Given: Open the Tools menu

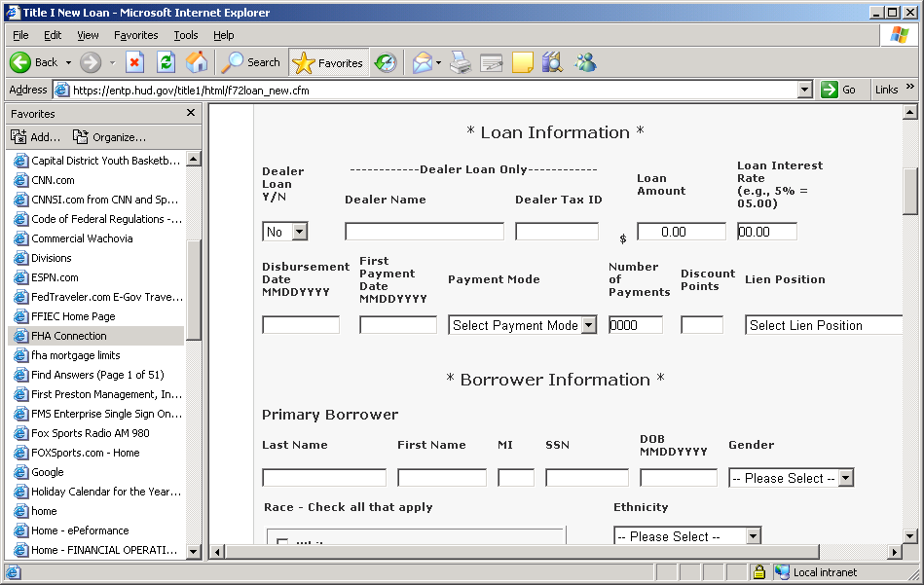Looking at the screenshot, I should coord(185,35).
